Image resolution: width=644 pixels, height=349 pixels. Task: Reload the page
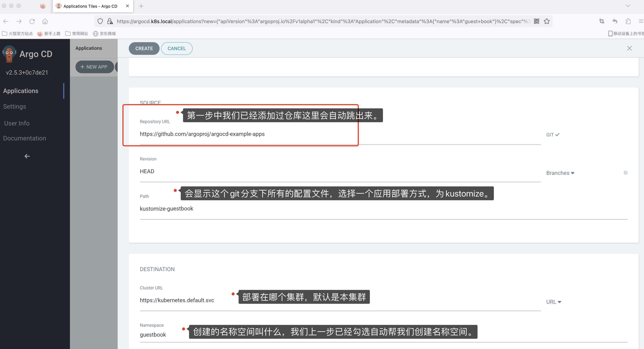click(32, 22)
